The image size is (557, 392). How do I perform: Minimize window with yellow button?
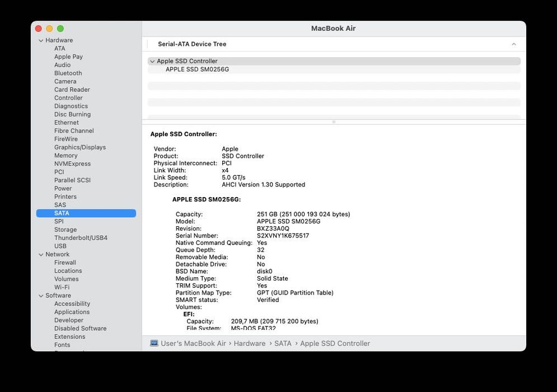(49, 29)
